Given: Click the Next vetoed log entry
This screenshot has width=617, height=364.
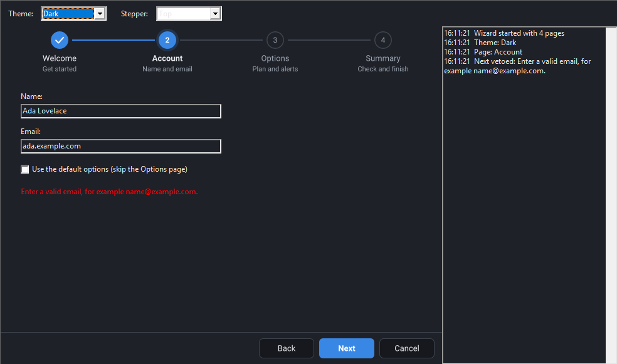Looking at the screenshot, I should click(517, 66).
